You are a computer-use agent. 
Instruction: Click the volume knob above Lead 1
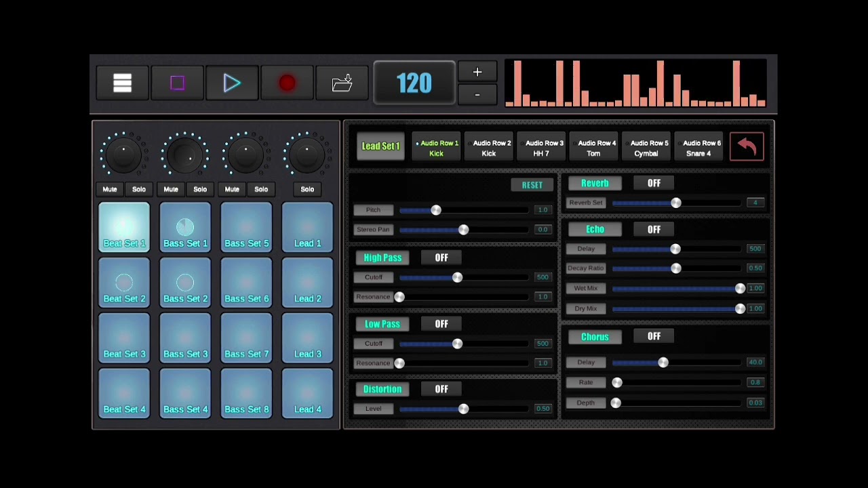(x=307, y=155)
